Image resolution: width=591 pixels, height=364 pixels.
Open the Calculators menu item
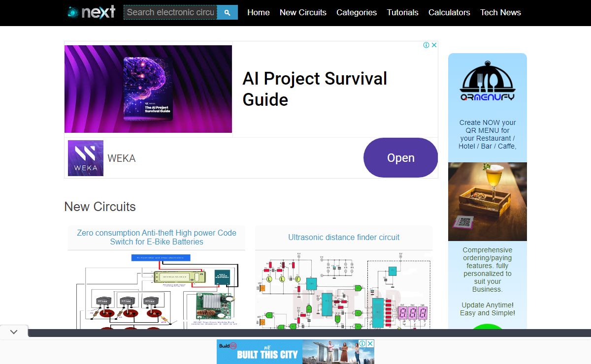[449, 12]
